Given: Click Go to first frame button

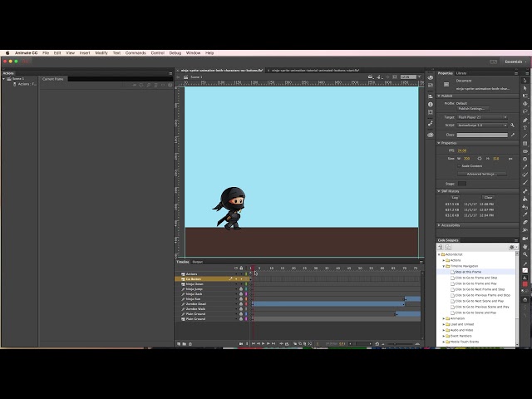Looking at the screenshot, I should pyautogui.click(x=253, y=343).
